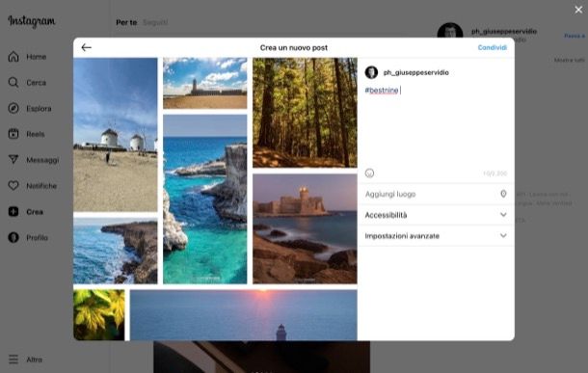Click the Aggiungi luogo field

436,194
